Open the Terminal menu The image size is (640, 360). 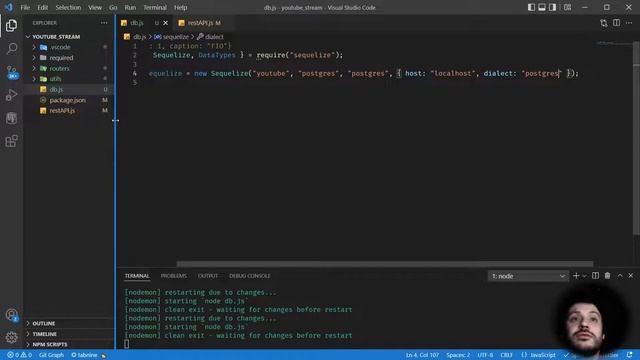pyautogui.click(x=155, y=7)
